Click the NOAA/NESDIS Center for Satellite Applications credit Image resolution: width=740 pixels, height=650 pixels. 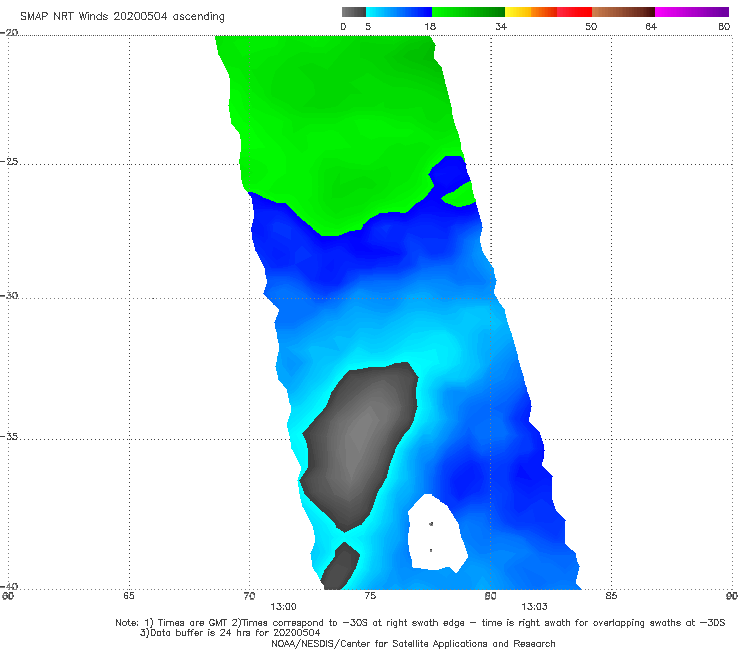[x=413, y=644]
